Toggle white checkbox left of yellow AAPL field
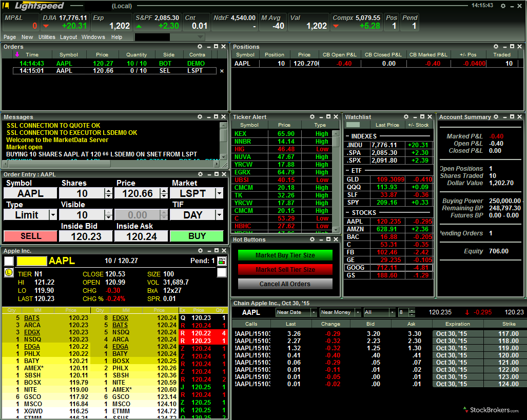 9,261
